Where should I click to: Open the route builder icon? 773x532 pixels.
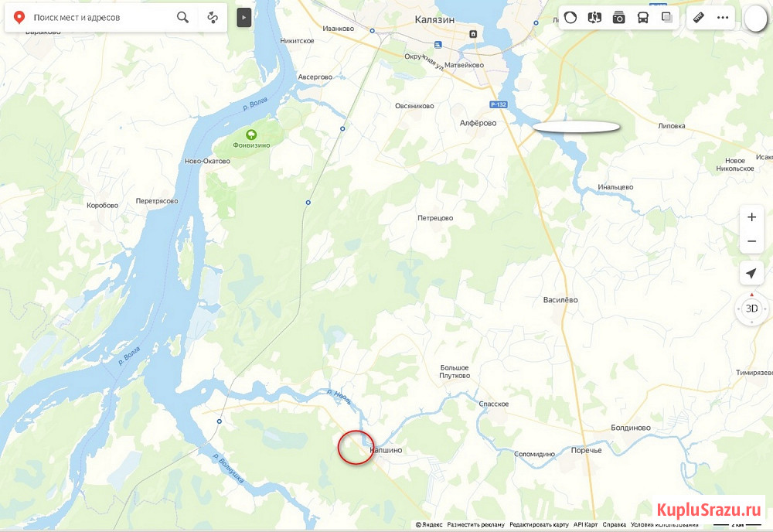(213, 17)
